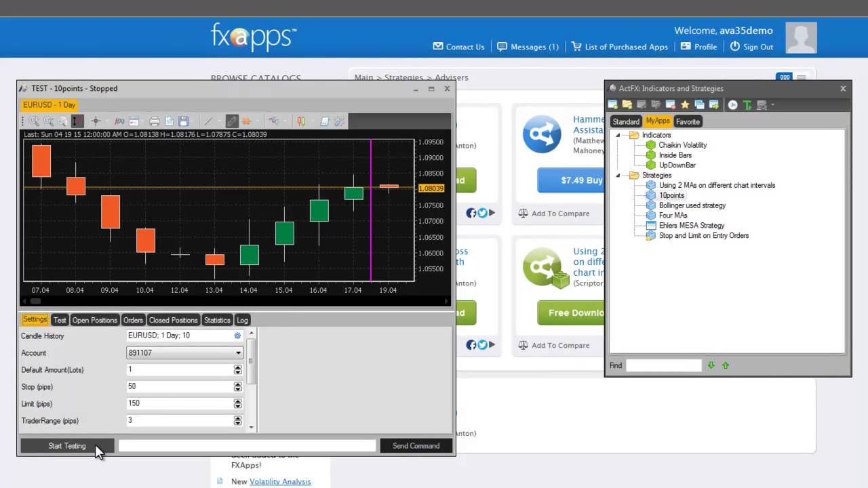Screen dimensions: 868x488
Task: Click the Limit (pips) stepper arrows
Action: click(x=237, y=403)
